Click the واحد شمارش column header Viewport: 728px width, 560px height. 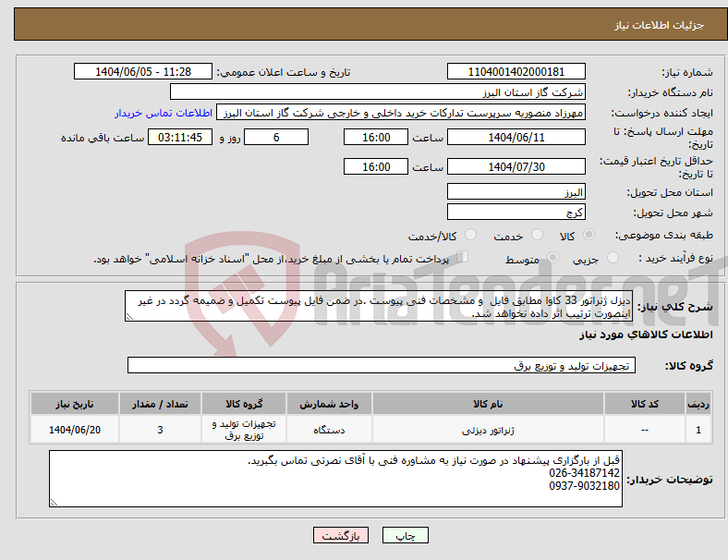coord(329,404)
